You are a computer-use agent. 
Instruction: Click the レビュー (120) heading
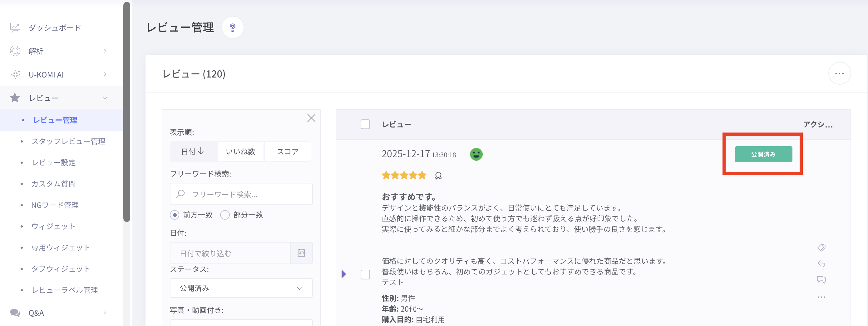click(x=194, y=74)
